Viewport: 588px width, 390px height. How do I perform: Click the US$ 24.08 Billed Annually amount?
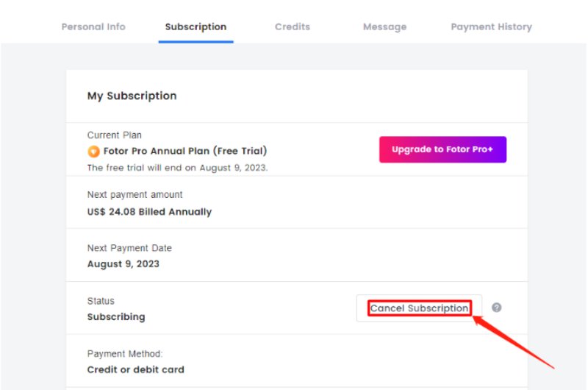point(149,212)
